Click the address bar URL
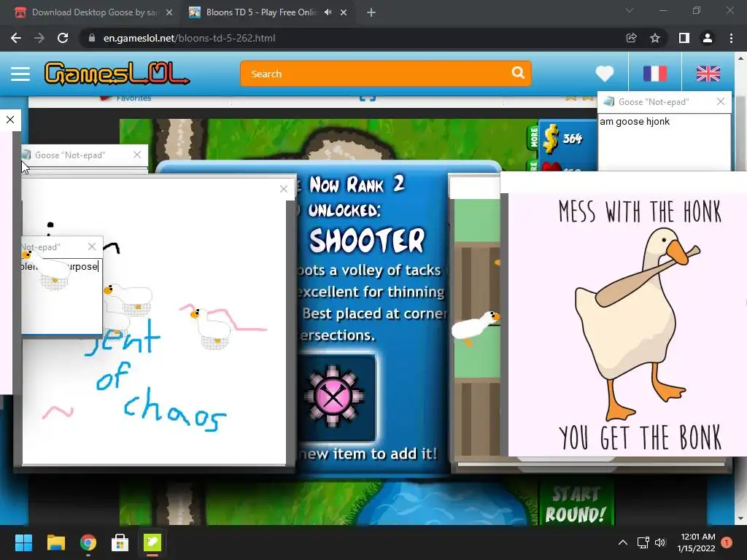The image size is (747, 560). 189,38
